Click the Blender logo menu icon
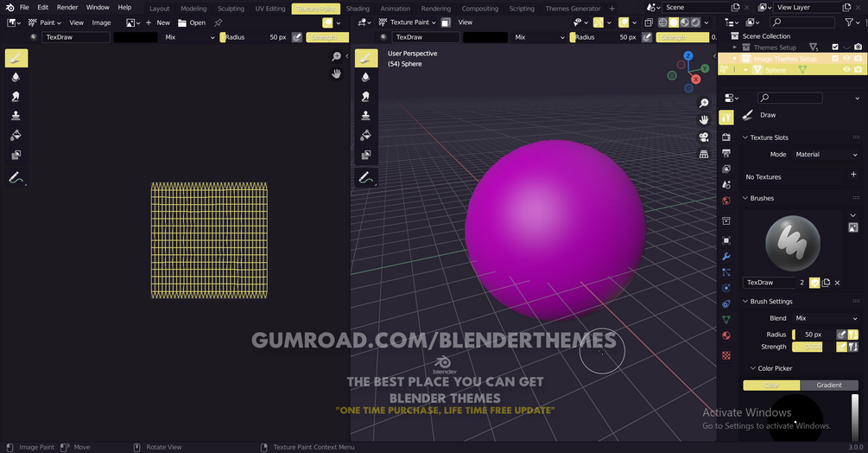 (10, 8)
